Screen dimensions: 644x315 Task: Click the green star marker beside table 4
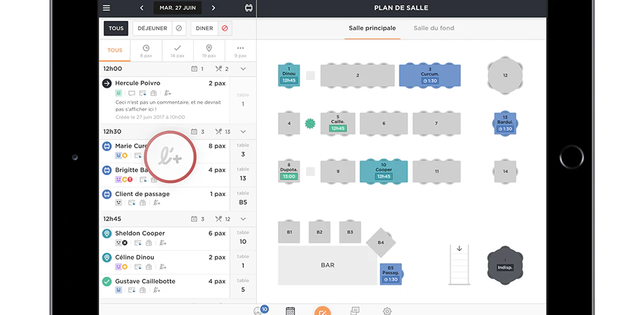[310, 123]
